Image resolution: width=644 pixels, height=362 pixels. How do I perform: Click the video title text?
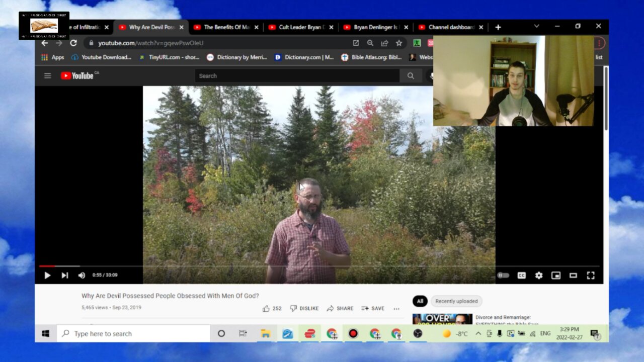pos(170,296)
